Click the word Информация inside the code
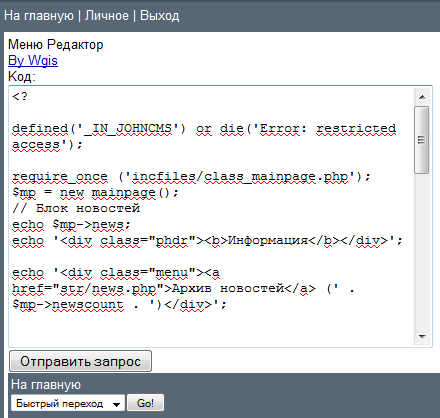440x418 pixels. point(268,240)
